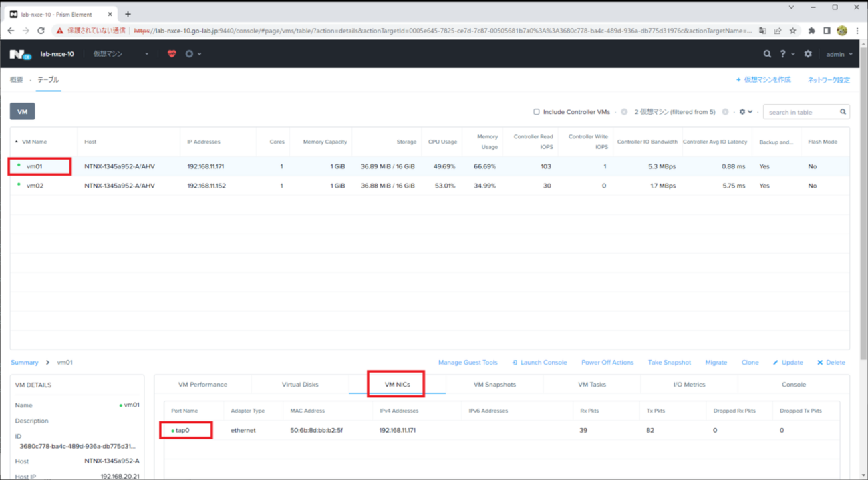Go to next page of VM table

pyautogui.click(x=725, y=112)
